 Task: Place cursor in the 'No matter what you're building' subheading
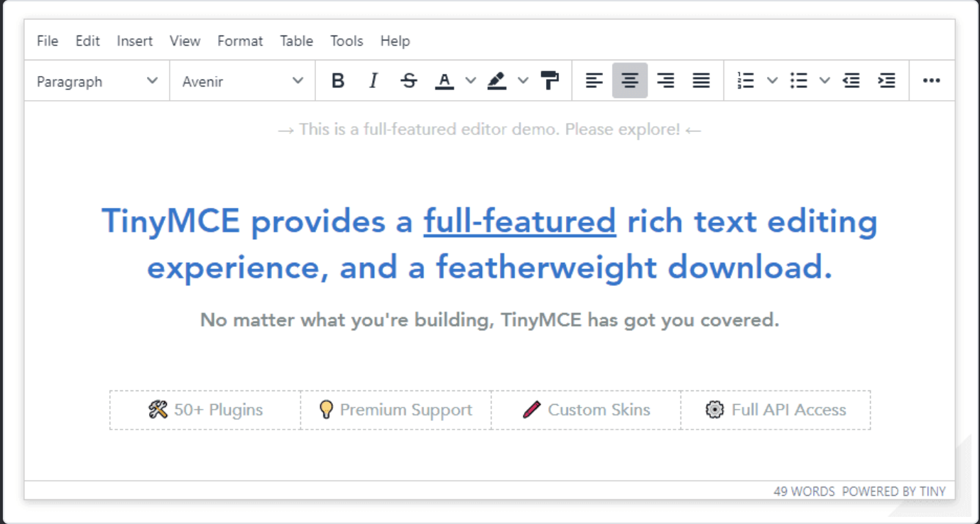click(489, 320)
